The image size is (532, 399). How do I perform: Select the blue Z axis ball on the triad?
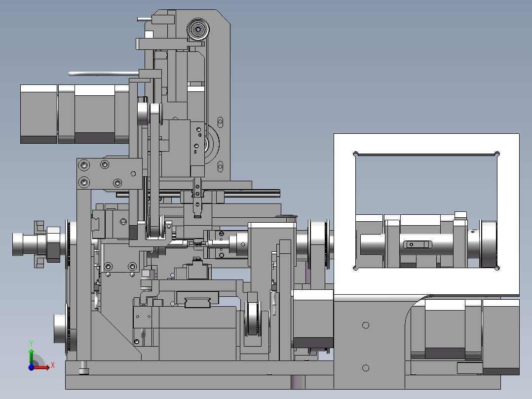(31, 367)
